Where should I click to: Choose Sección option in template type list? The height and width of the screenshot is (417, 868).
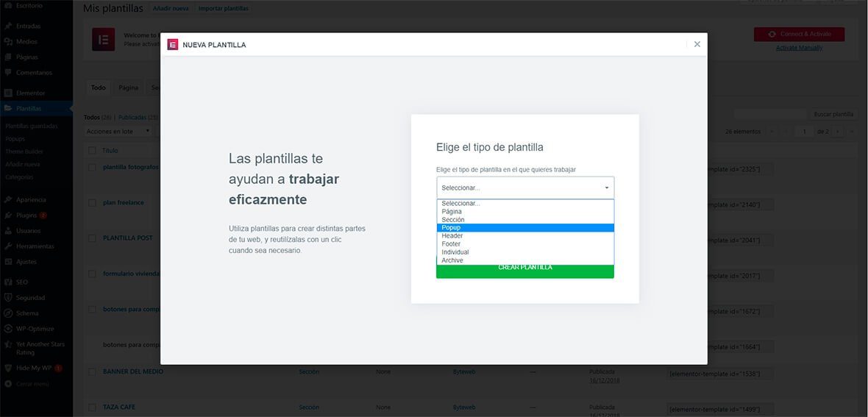tap(524, 220)
